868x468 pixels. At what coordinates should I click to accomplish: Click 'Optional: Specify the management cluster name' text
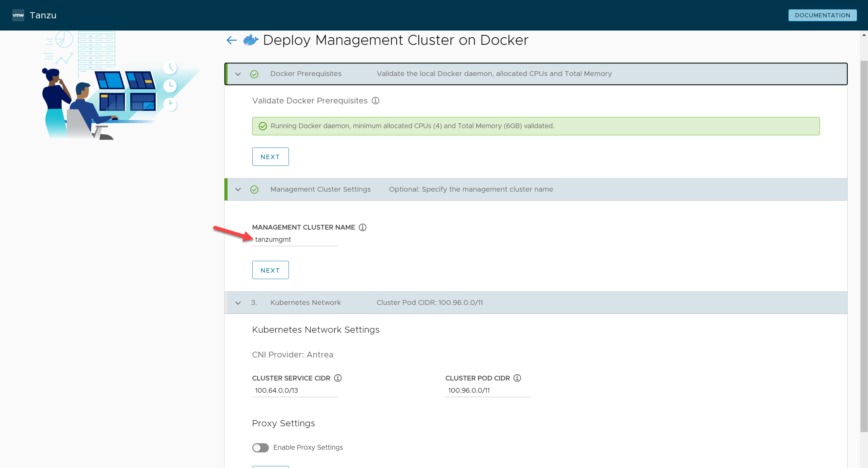tap(471, 189)
